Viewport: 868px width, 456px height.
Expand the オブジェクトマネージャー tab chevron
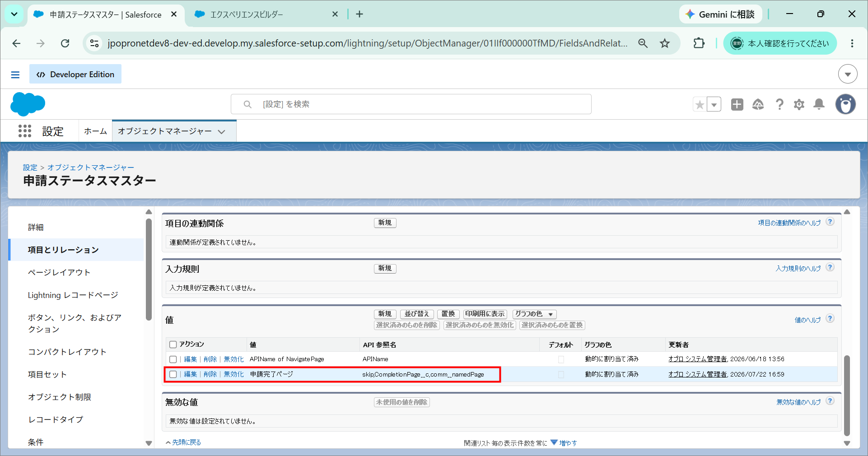(x=221, y=132)
